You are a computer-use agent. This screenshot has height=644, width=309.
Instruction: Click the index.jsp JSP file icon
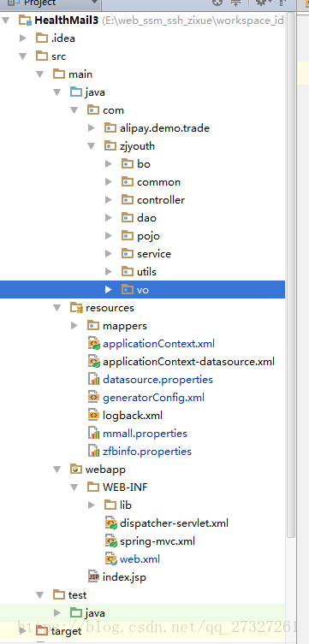tap(93, 577)
